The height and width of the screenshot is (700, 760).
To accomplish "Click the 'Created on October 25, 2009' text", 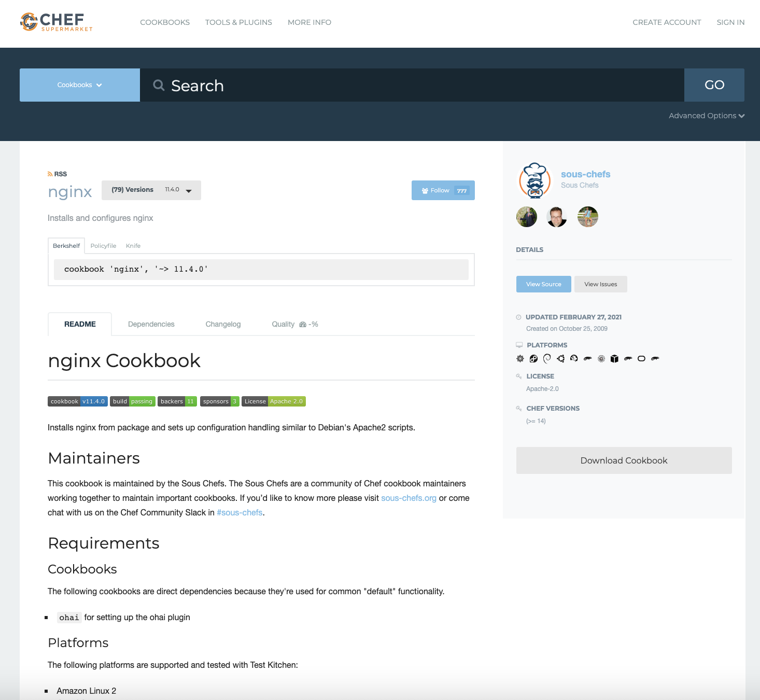I will (x=567, y=329).
